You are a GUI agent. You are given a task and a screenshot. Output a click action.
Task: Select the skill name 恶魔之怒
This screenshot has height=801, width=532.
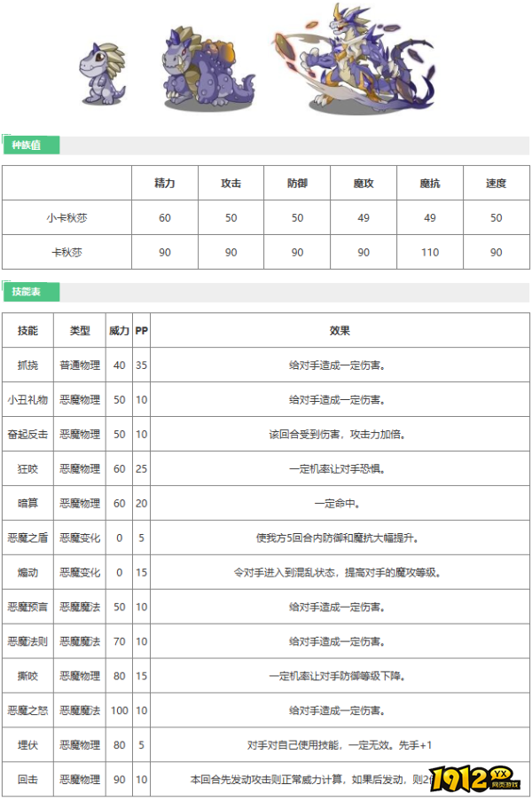tap(27, 711)
